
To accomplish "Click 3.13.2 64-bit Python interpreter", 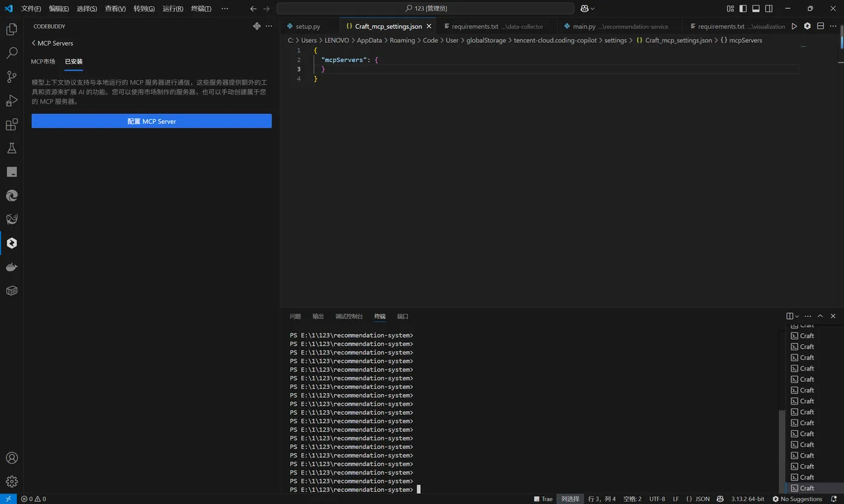I will pyautogui.click(x=748, y=499).
